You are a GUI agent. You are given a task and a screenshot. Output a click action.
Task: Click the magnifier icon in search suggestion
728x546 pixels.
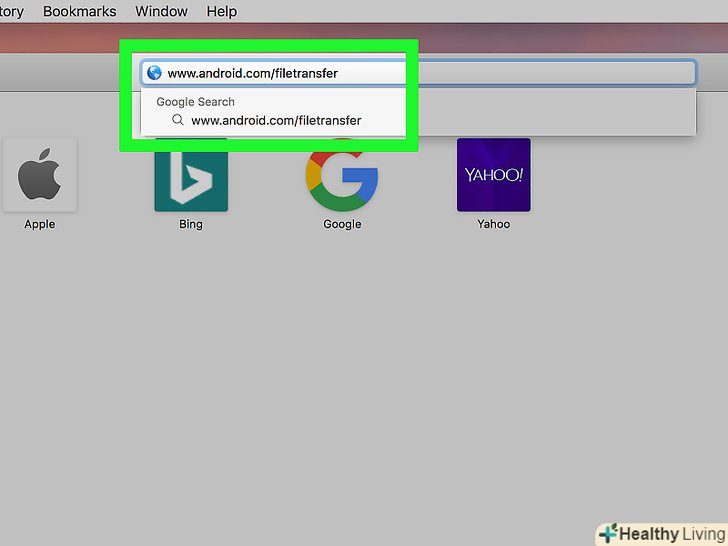coord(177,120)
